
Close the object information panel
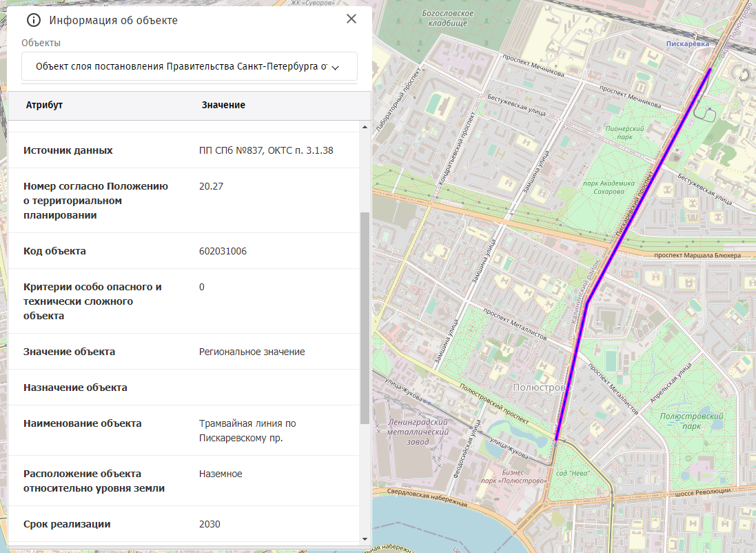pyautogui.click(x=351, y=19)
